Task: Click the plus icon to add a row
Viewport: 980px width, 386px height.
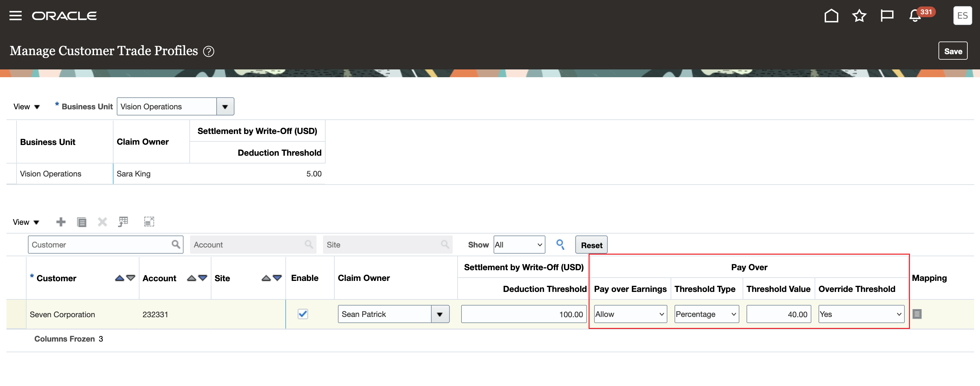Action: click(x=61, y=222)
